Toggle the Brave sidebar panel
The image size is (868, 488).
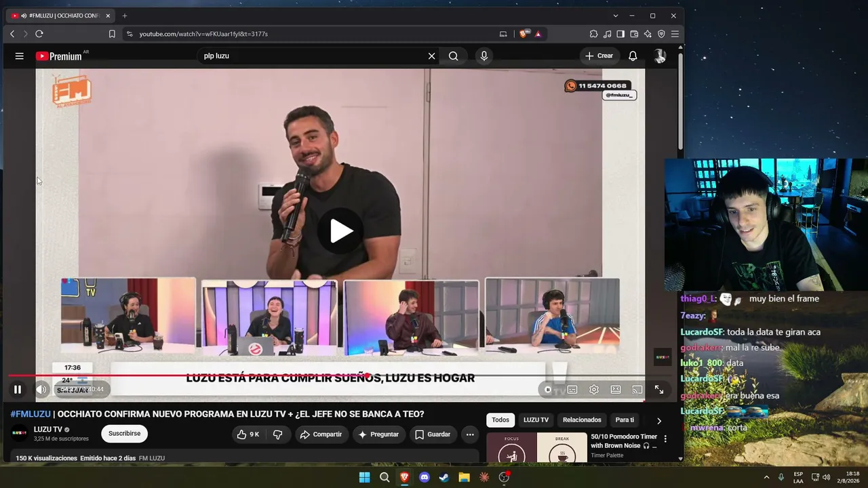coord(620,34)
